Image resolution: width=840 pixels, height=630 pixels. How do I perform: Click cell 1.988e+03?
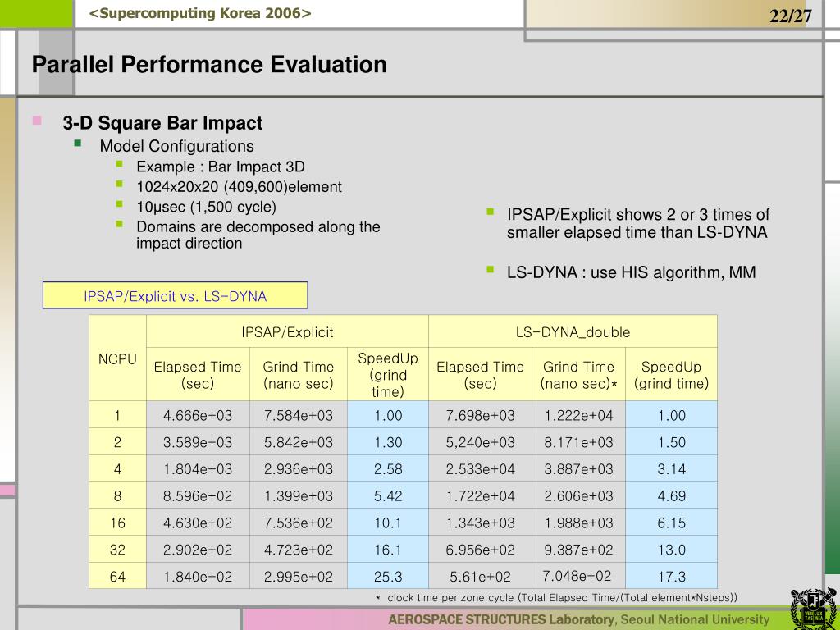point(578,523)
